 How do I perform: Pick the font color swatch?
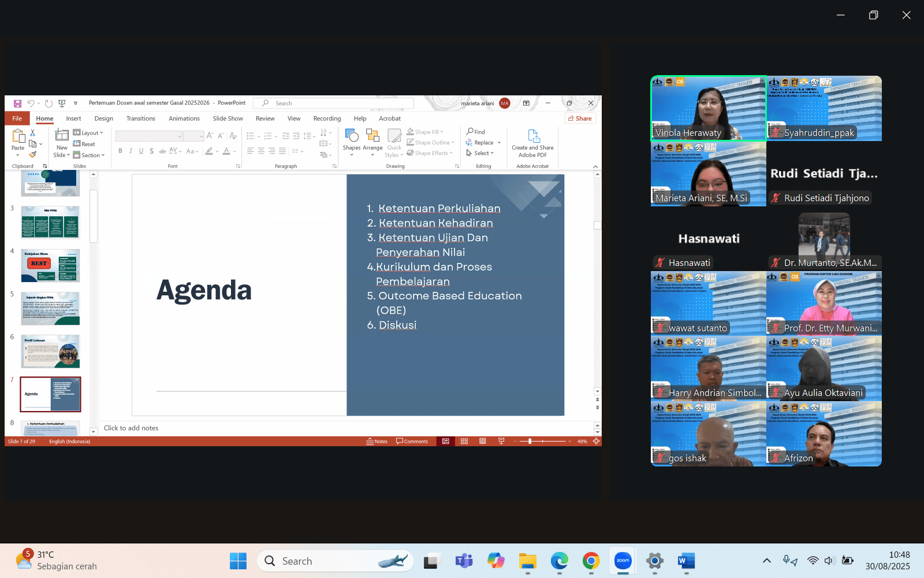pos(226,151)
